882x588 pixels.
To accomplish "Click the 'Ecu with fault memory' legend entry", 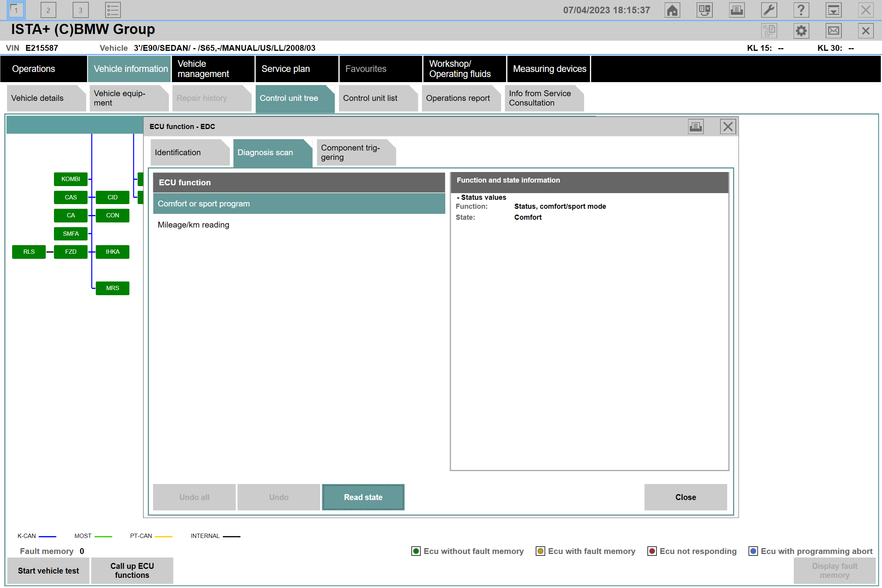I will coord(586,551).
